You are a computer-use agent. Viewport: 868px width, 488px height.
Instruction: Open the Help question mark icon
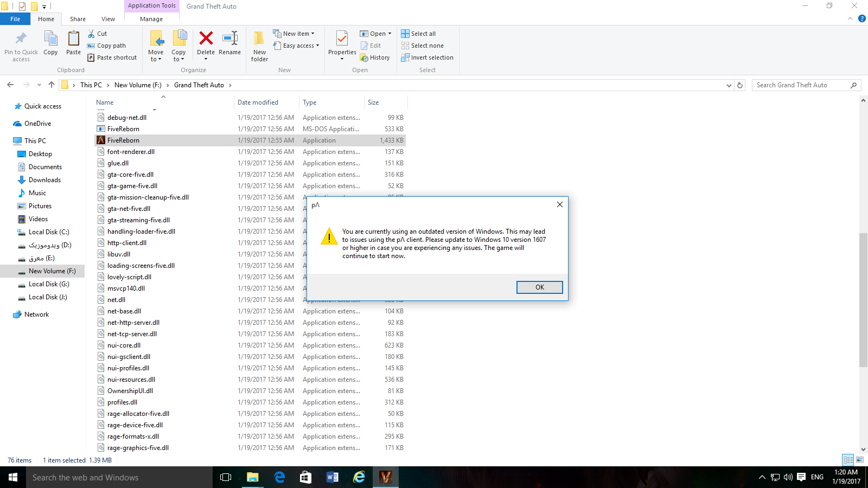coord(861,18)
